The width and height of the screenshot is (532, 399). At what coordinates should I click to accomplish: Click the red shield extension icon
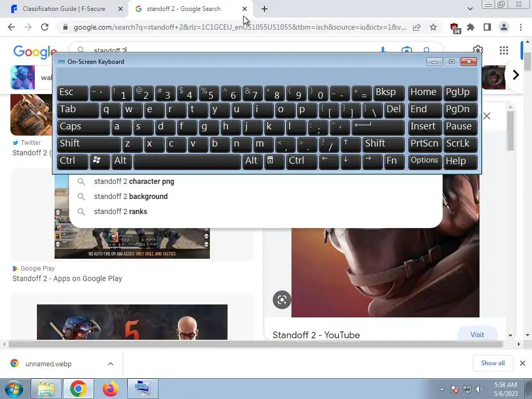pos(455,28)
